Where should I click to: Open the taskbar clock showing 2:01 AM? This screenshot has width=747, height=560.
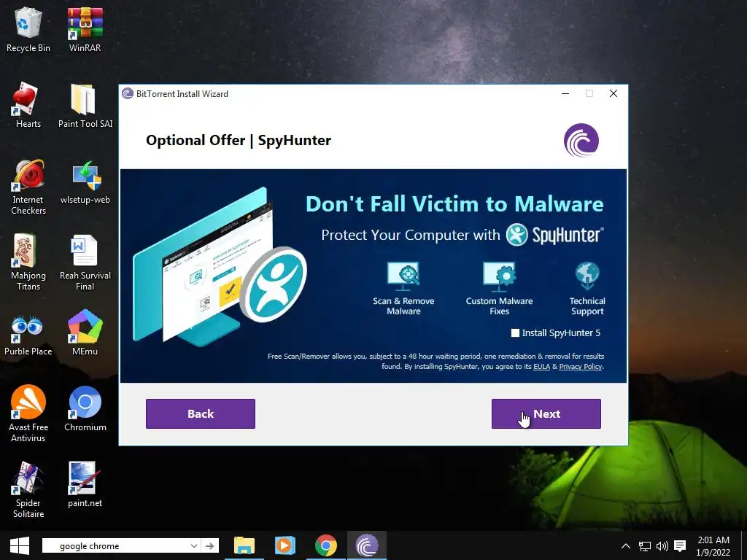click(713, 546)
